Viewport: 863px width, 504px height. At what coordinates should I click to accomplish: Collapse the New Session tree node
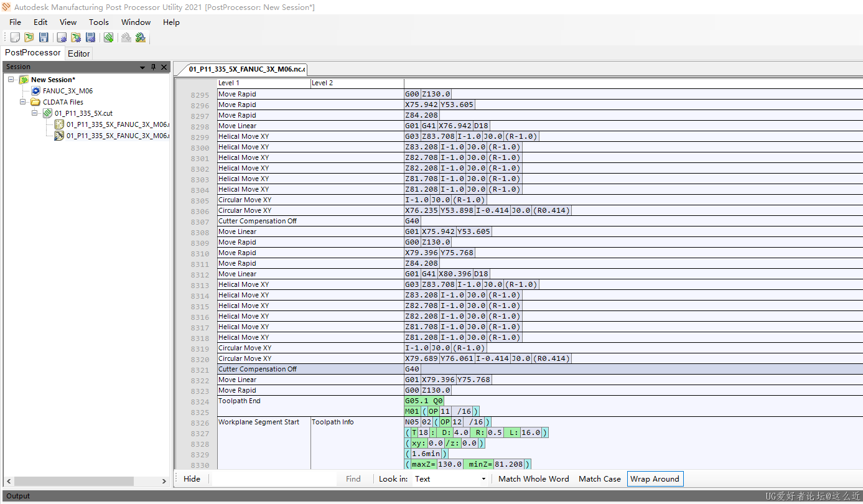click(11, 80)
